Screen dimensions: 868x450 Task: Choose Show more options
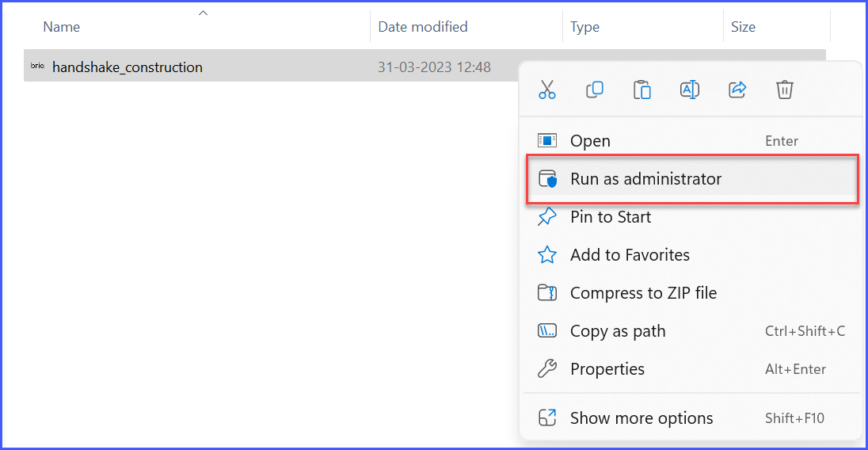click(x=691, y=418)
